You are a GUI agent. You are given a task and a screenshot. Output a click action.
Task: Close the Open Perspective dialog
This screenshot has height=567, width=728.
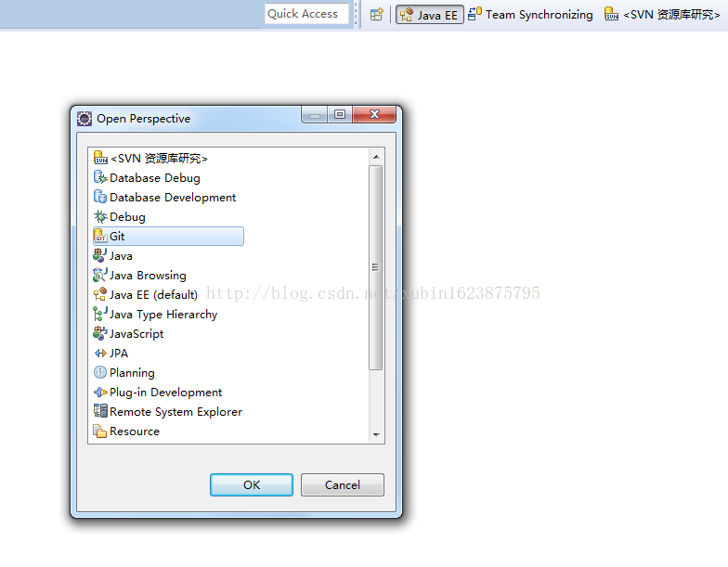[x=374, y=114]
